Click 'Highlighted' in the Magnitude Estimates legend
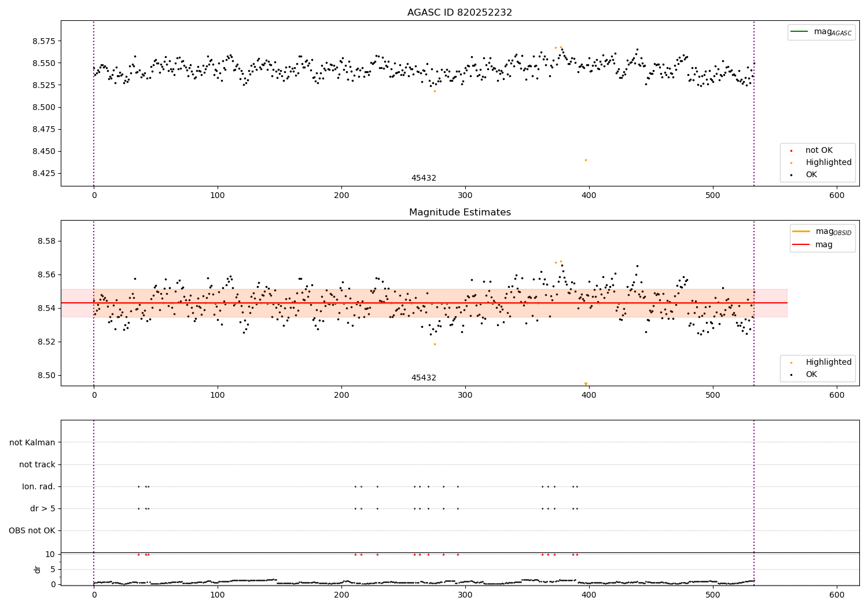This screenshot has height=608, width=868. 828,362
